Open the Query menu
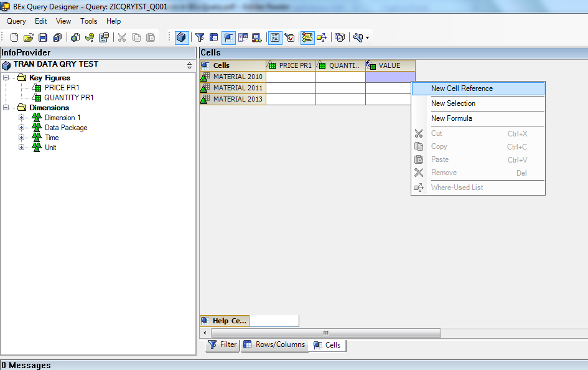Image resolution: width=588 pixels, height=370 pixels. [16, 21]
